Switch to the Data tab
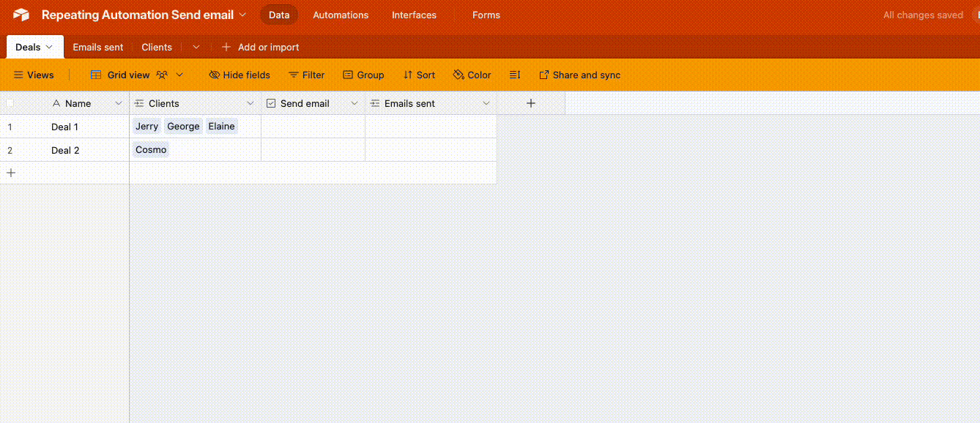This screenshot has height=423, width=980. (279, 15)
